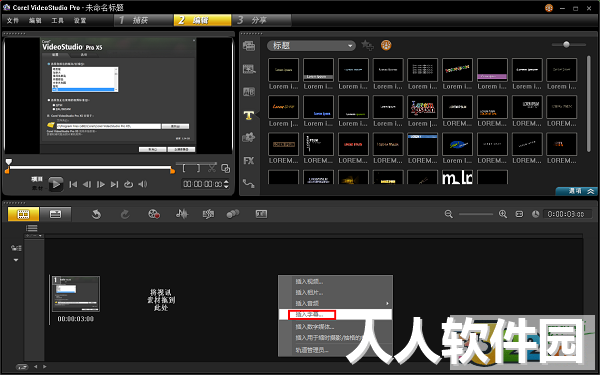Expand the 标题 gallery dropdown

click(x=311, y=46)
